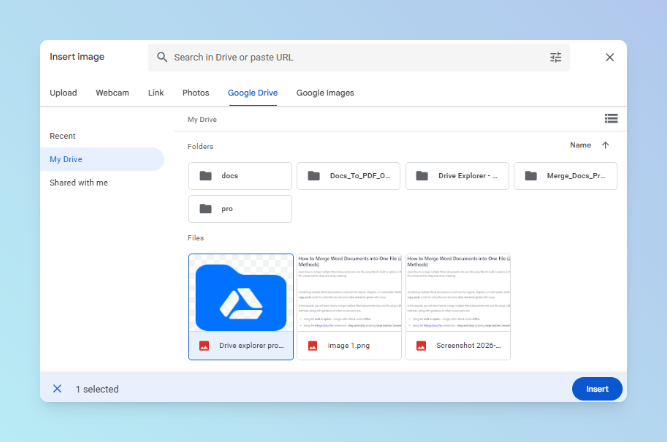The image size is (667, 442).
Task: Click the Insert button
Action: 597,389
